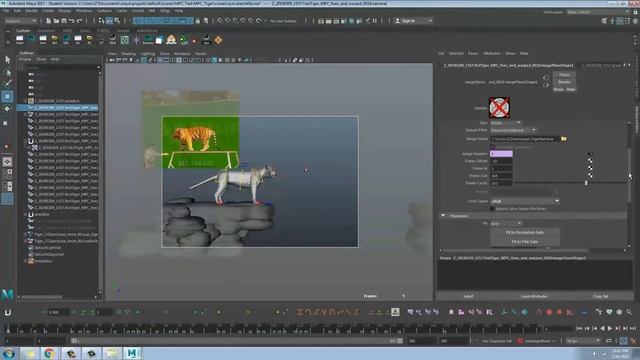This screenshot has height=360, width=640.
Task: Click the Copy Tab button
Action: click(600, 296)
